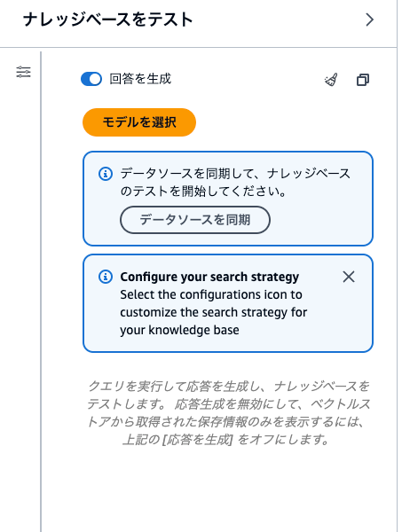Image resolution: width=402 pixels, height=532 pixels.
Task: Click the クエリを実行して応答を生成し placeholder text
Action: click(x=228, y=386)
